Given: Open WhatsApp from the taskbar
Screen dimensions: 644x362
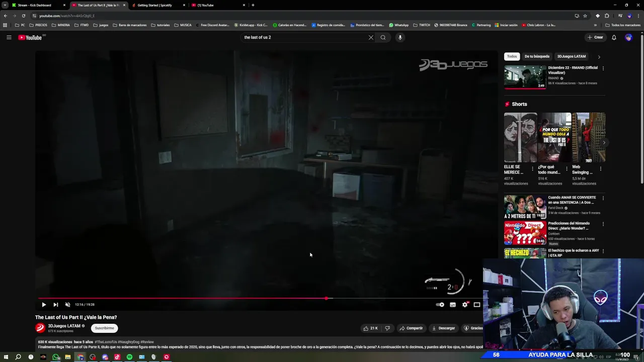Looking at the screenshot, I should click(55, 357).
